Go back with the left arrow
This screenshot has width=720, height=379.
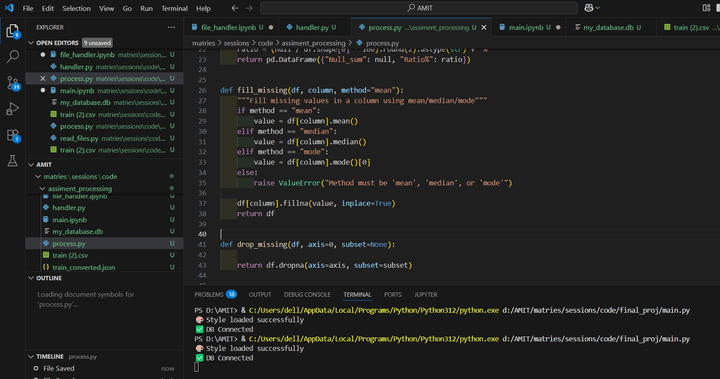pyautogui.click(x=235, y=8)
